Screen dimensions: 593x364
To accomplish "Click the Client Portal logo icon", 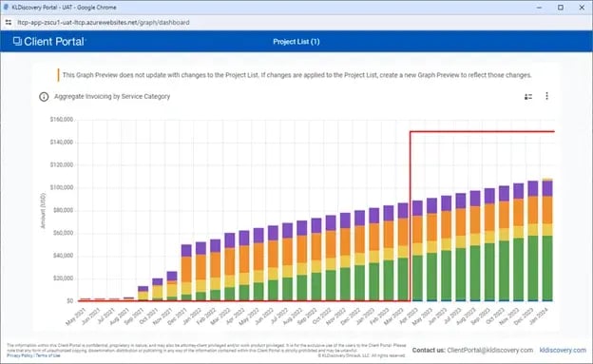I will [x=17, y=41].
